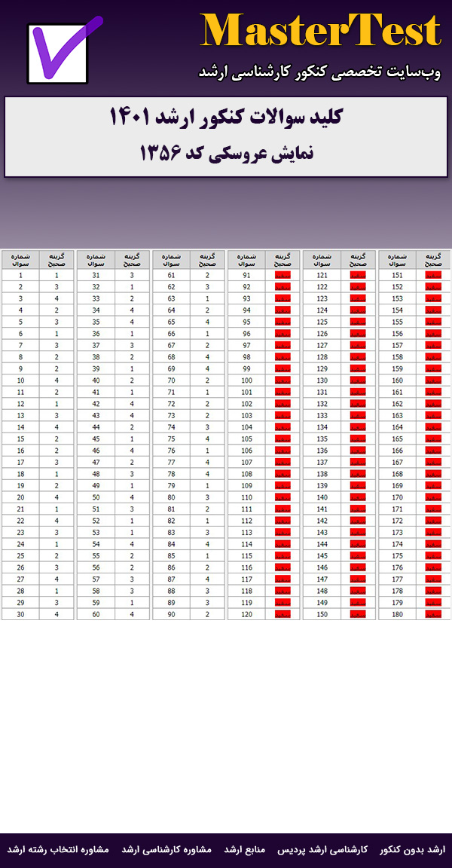Click the MasterTest site title
The height and width of the screenshot is (868, 452).
(x=320, y=32)
